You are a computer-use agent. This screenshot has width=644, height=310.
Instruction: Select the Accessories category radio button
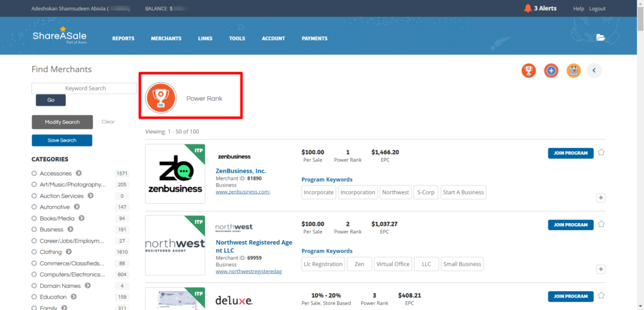[x=35, y=174]
